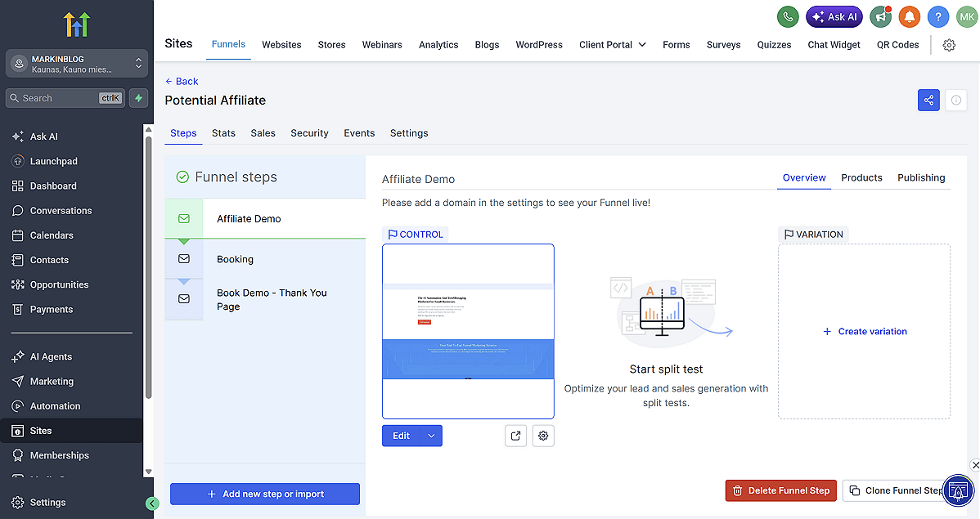980x519 pixels.
Task: Open AI Agents in the sidebar
Action: point(51,356)
